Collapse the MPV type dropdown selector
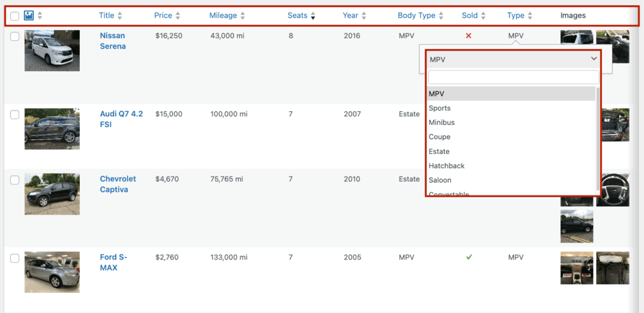 [513, 60]
